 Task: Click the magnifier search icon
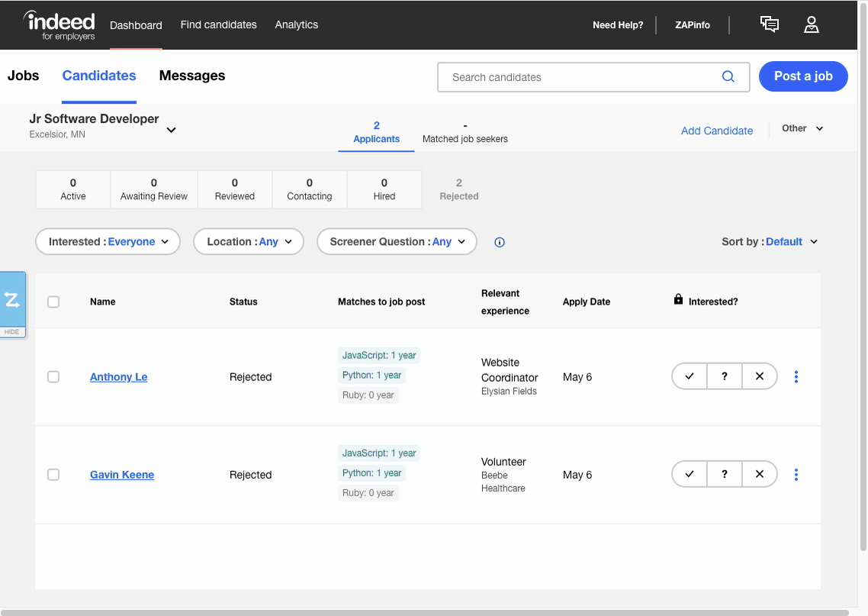click(x=728, y=77)
